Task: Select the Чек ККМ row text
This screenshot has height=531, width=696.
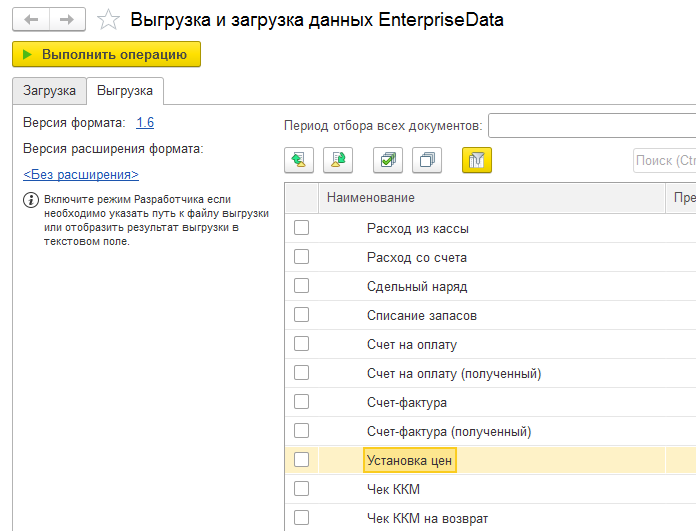Action: pos(393,489)
